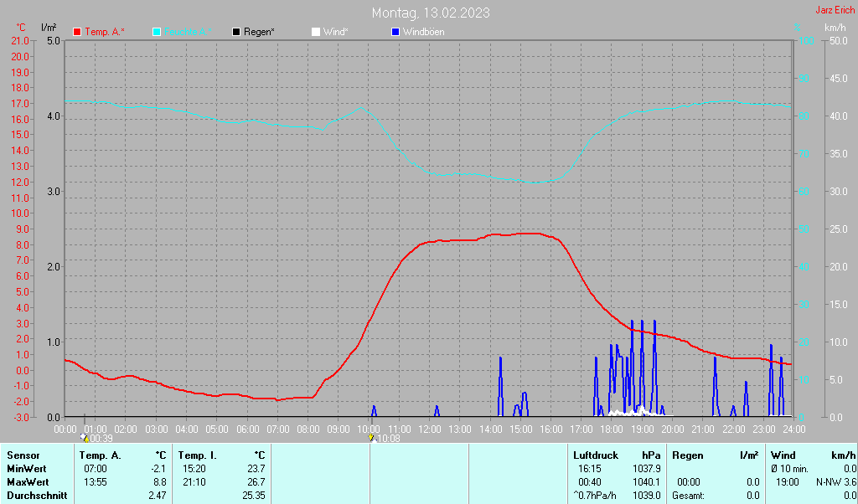Image resolution: width=858 pixels, height=504 pixels.
Task: Click the indoor maximum value '26.7'
Action: (256, 483)
